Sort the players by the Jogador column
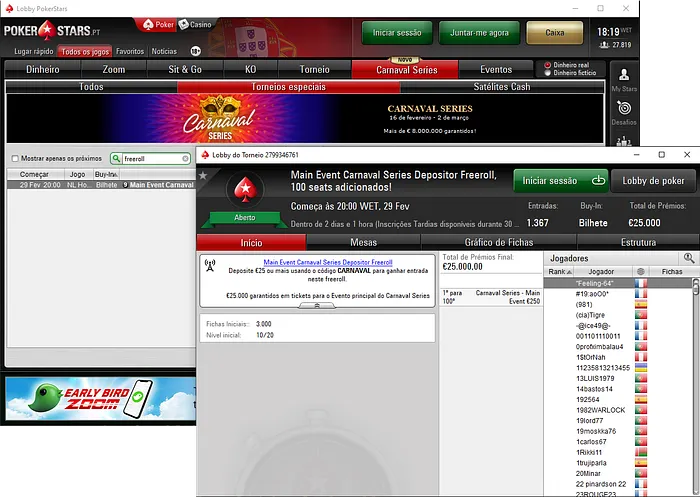The image size is (700, 497). pyautogui.click(x=601, y=271)
